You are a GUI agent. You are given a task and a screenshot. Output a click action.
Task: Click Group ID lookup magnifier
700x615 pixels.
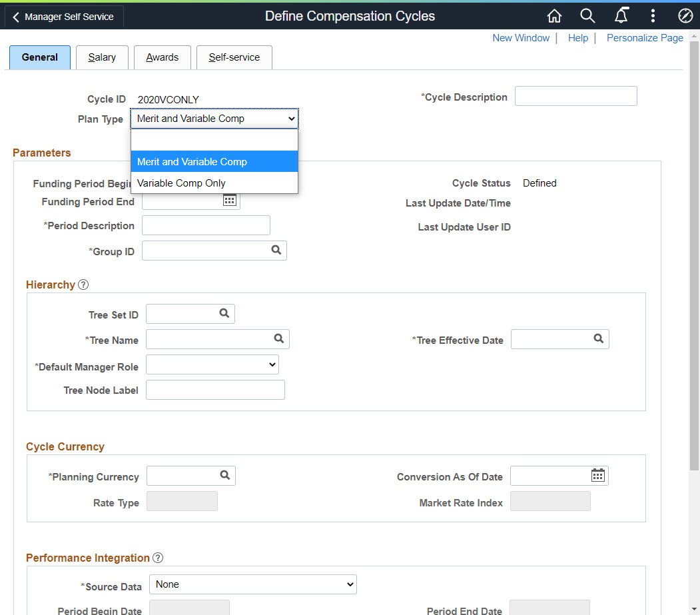(276, 251)
